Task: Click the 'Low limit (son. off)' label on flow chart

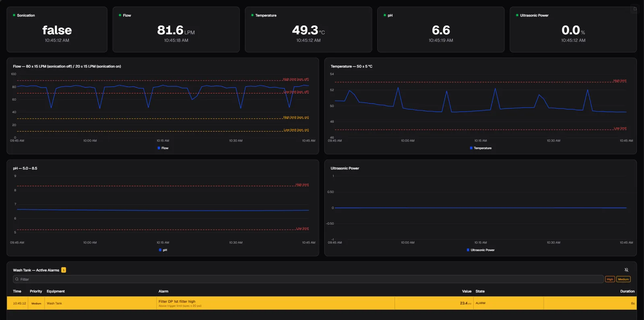Action: [x=296, y=92]
